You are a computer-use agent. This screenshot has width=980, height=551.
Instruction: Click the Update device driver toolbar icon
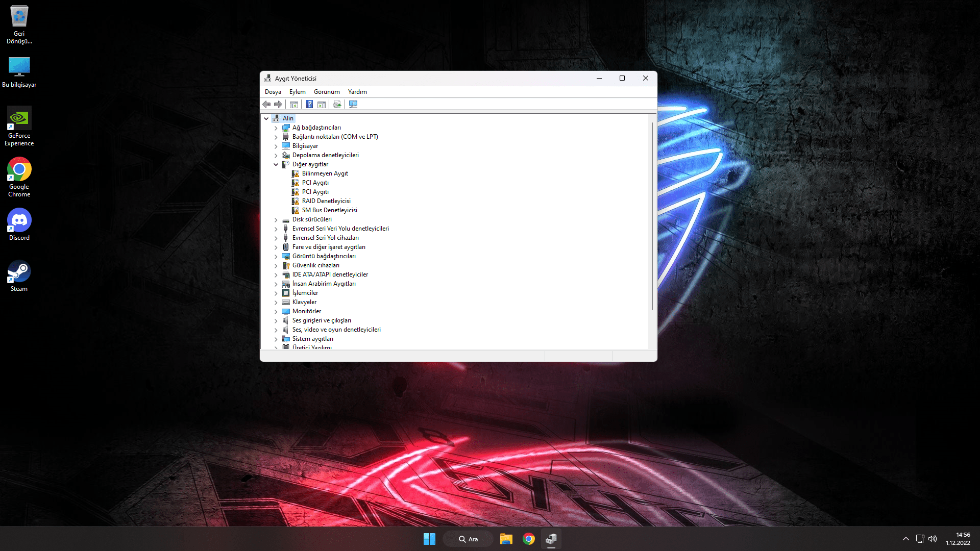point(337,104)
